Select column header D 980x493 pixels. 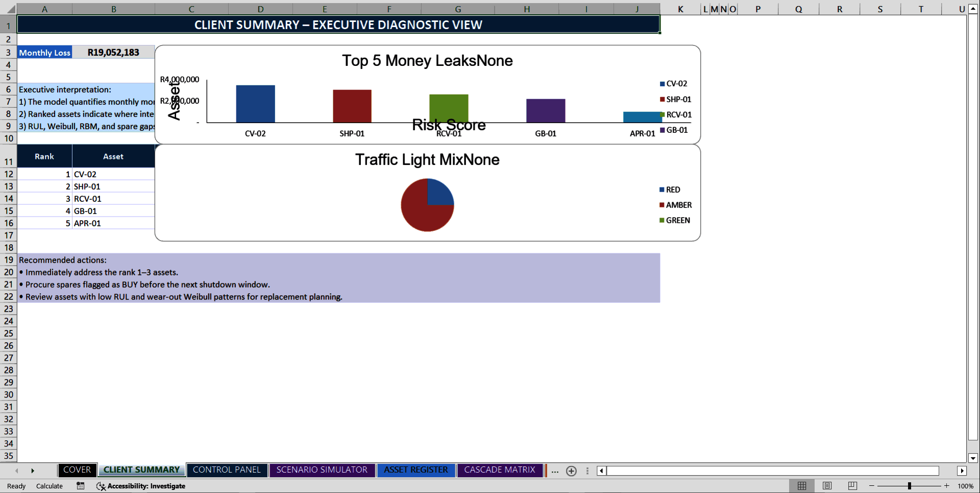click(260, 9)
